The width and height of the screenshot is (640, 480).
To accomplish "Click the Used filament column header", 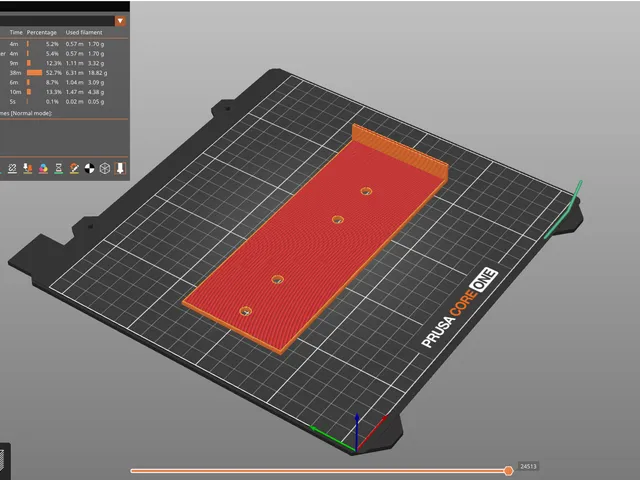I will (x=84, y=32).
